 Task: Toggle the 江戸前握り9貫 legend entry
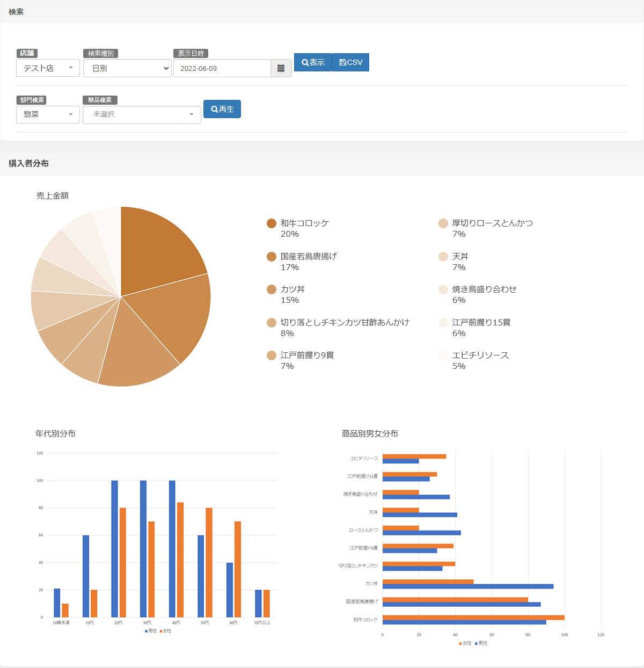pos(307,355)
